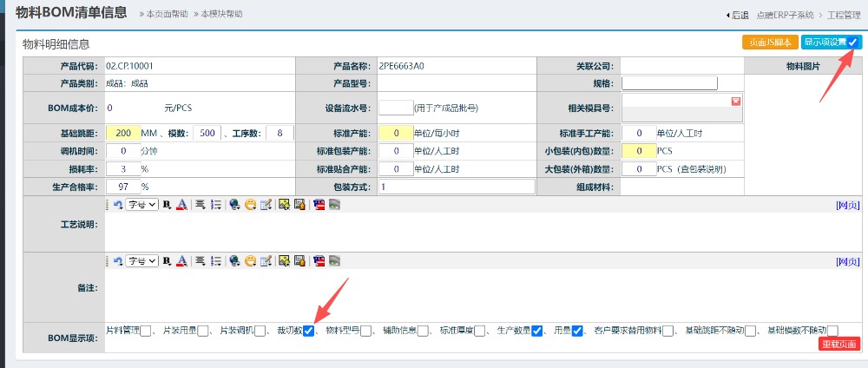
Task: Open emoticon picker in 工艺说明 editor
Action: click(x=250, y=205)
